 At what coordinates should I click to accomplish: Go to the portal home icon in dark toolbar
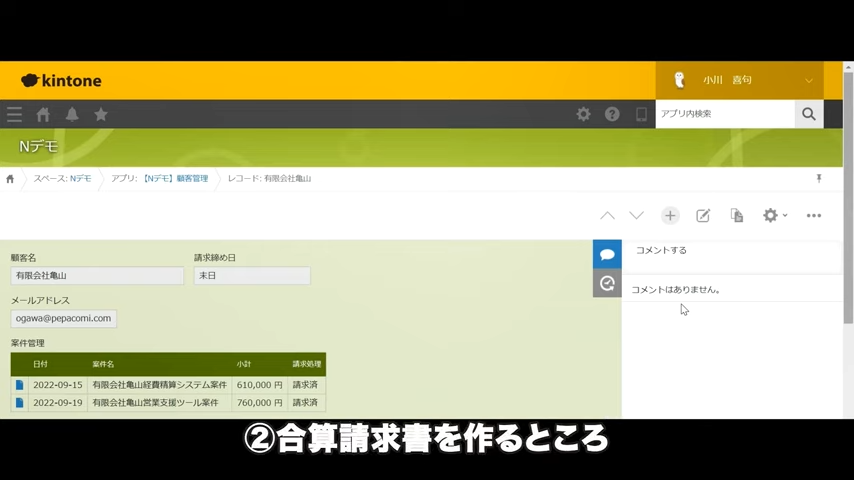click(43, 114)
